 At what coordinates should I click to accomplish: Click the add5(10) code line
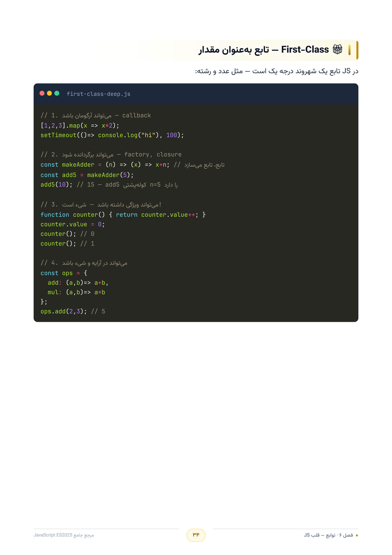pyautogui.click(x=109, y=185)
